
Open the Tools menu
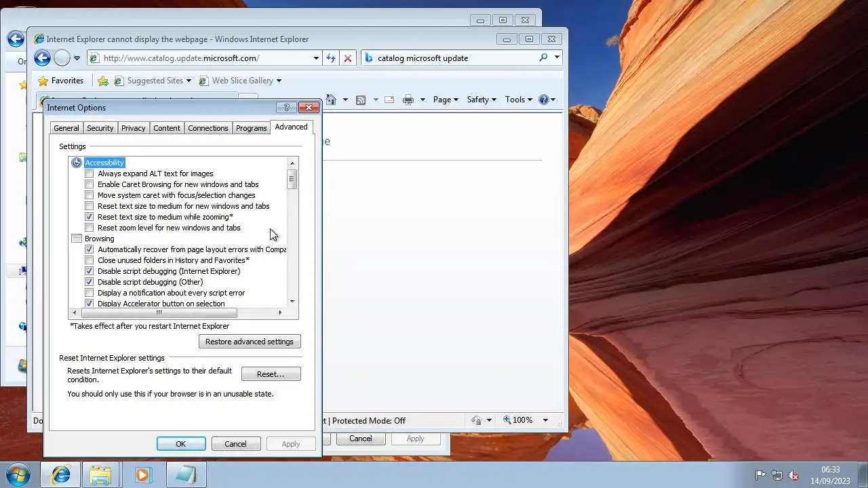click(519, 100)
